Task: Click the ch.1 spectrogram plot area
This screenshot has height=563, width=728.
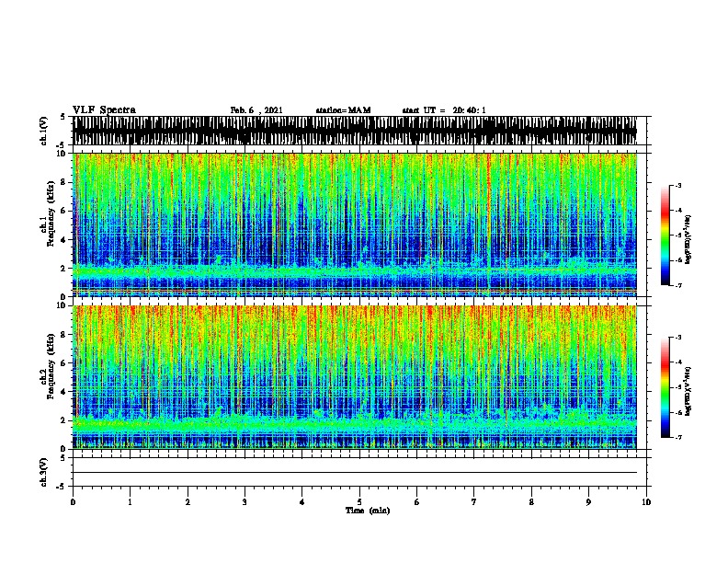Action: coord(355,224)
